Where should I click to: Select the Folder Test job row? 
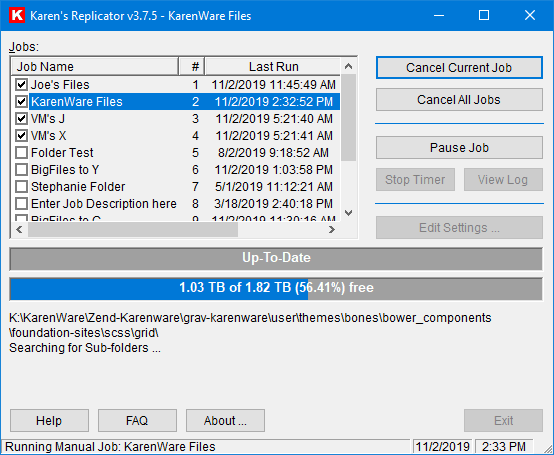point(176,153)
